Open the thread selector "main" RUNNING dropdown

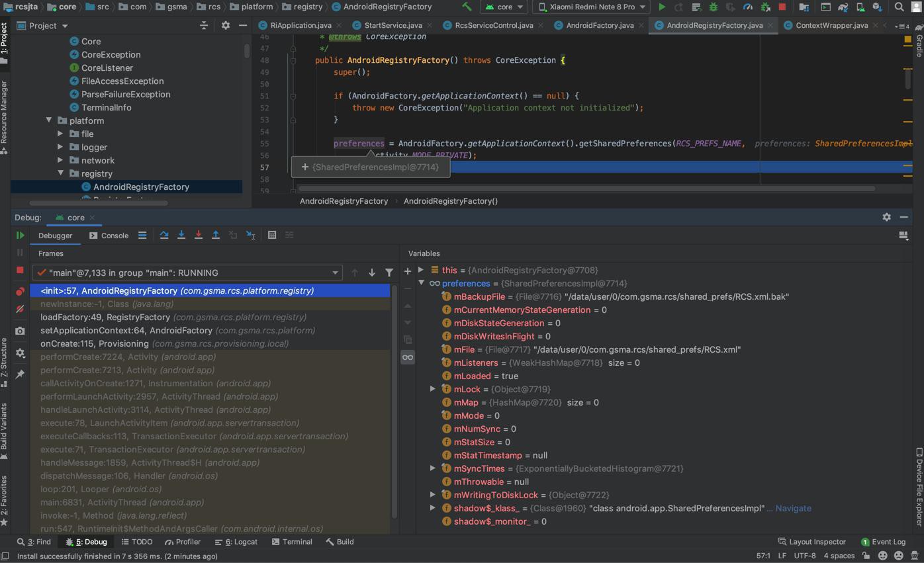187,273
